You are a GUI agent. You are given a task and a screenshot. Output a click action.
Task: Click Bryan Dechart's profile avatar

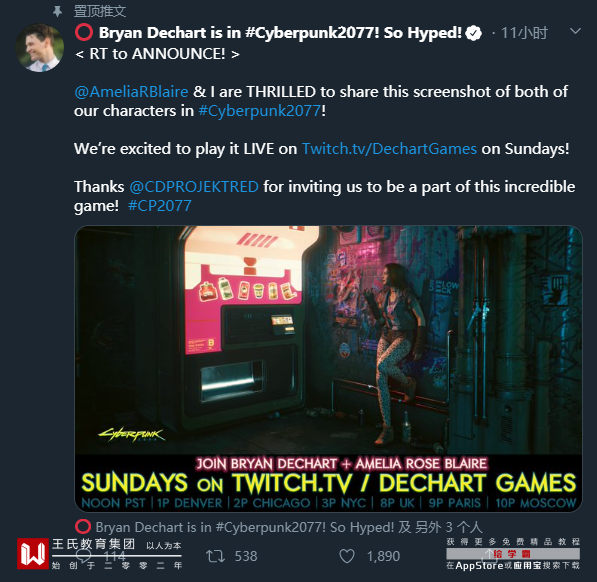40,48
